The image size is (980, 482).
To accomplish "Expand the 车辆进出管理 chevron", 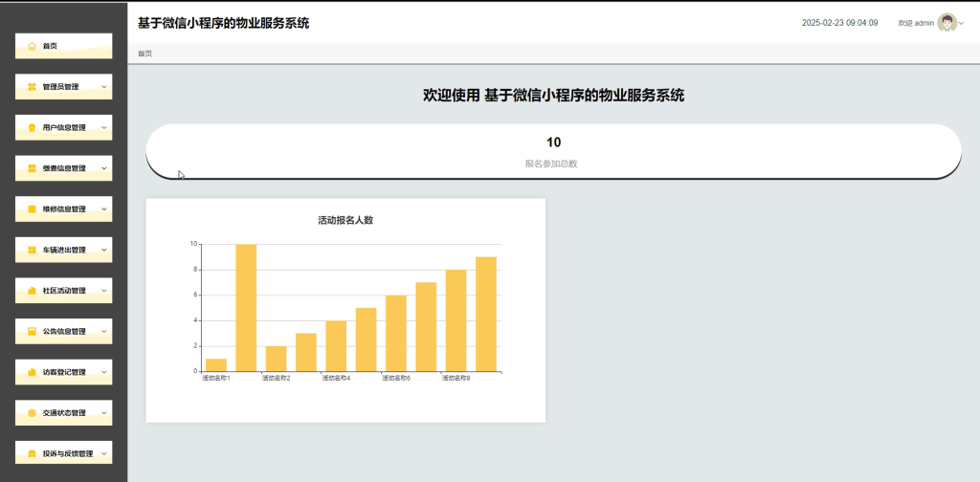I will (x=103, y=250).
